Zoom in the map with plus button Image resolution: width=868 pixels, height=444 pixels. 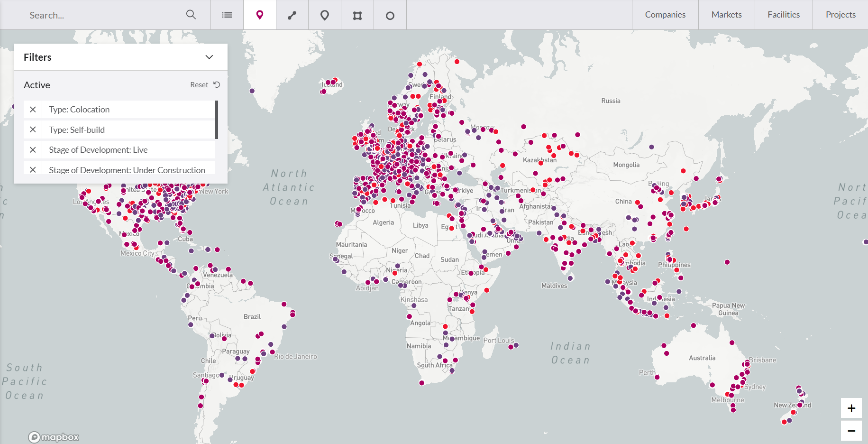pyautogui.click(x=851, y=408)
